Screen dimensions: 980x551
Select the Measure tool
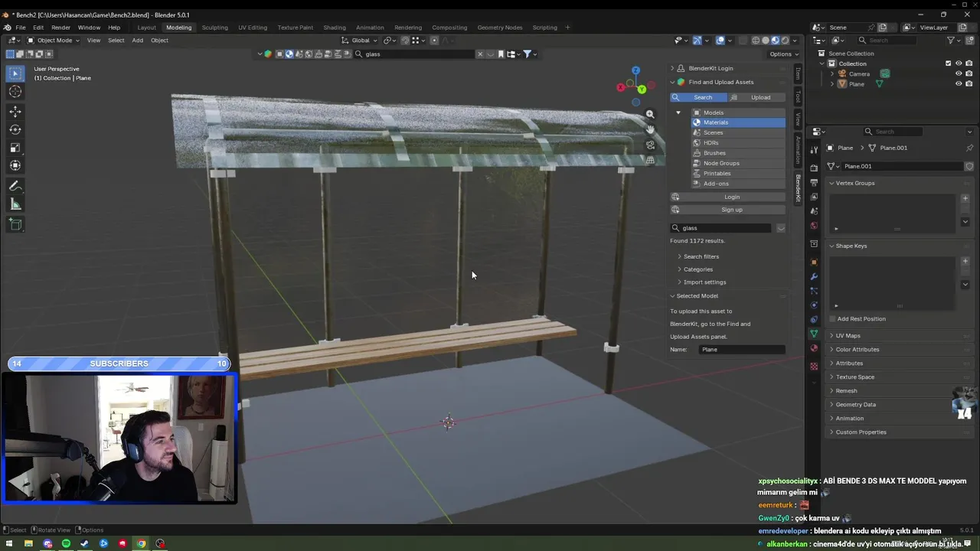coord(15,204)
